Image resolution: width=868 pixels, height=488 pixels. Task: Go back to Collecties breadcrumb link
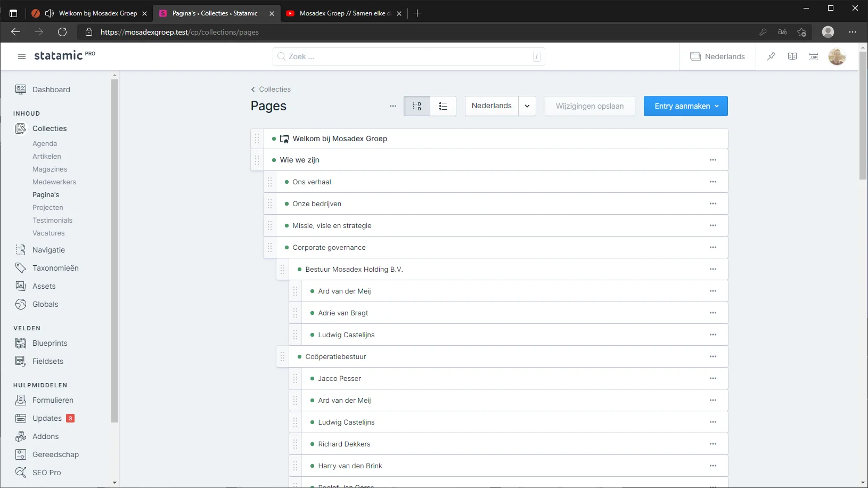[274, 89]
